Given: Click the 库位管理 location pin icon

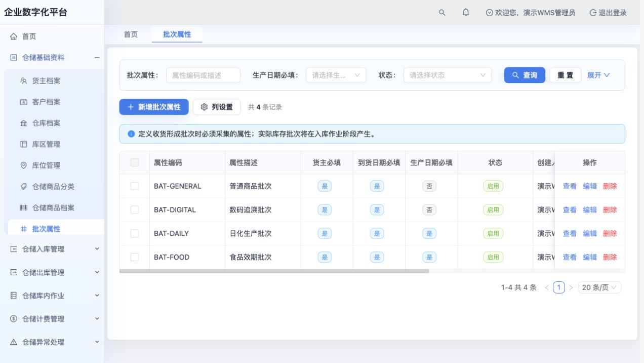Looking at the screenshot, I should [24, 165].
